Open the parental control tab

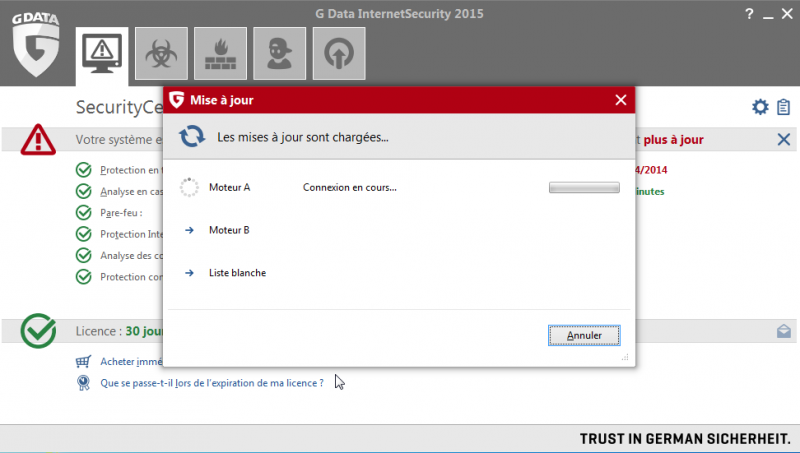[280, 54]
